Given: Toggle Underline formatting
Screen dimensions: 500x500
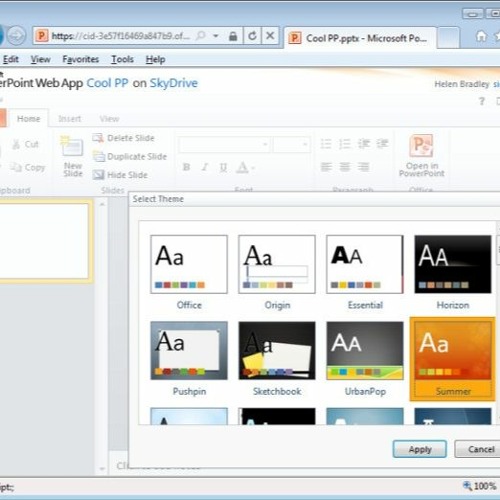Looking at the screenshot, I should (x=223, y=167).
